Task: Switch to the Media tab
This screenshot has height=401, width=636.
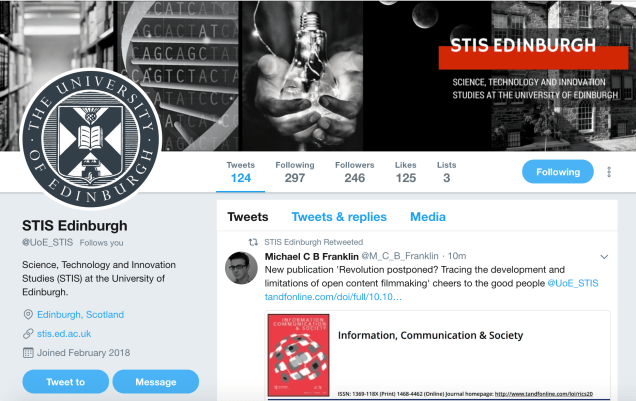Action: (x=428, y=217)
